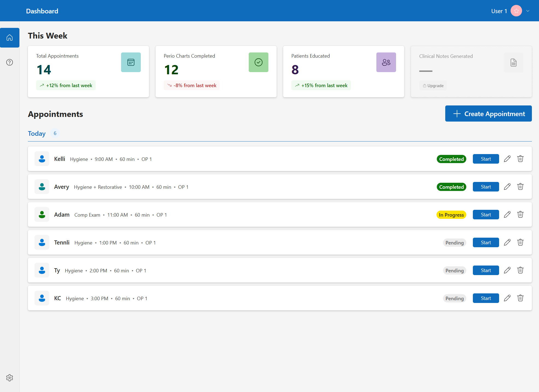This screenshot has width=539, height=392.
Task: Open the Home dashboard sidebar icon
Action: pos(10,38)
